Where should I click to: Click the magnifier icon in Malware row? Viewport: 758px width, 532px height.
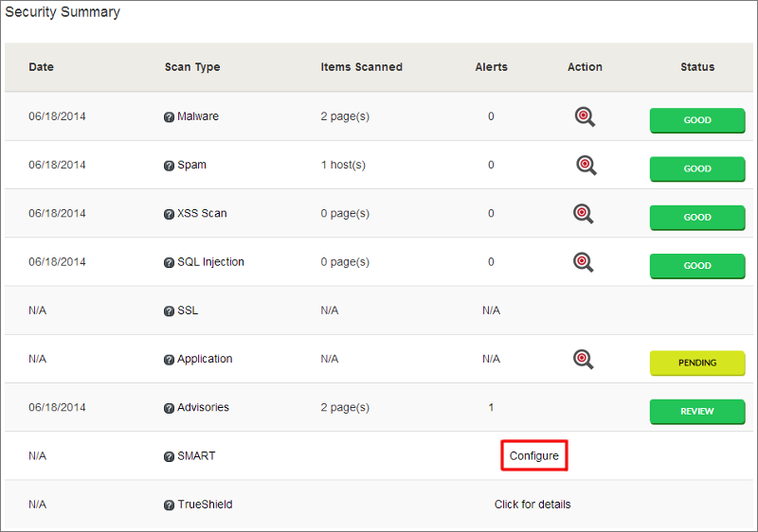point(585,116)
